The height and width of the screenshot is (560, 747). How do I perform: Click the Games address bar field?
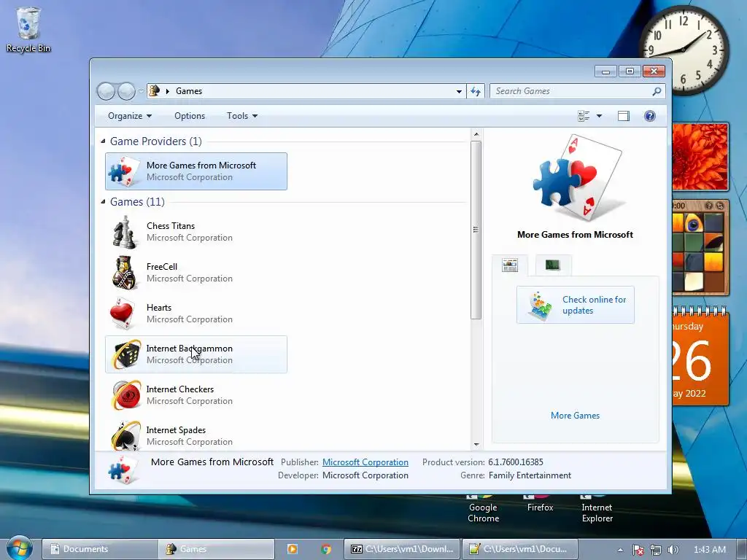coord(305,91)
